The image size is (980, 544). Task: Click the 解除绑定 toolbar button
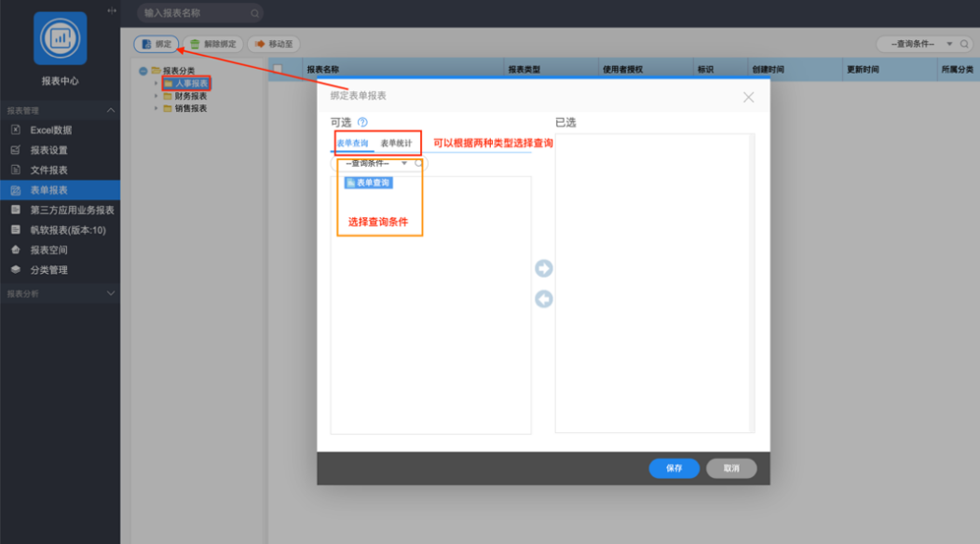pos(214,44)
